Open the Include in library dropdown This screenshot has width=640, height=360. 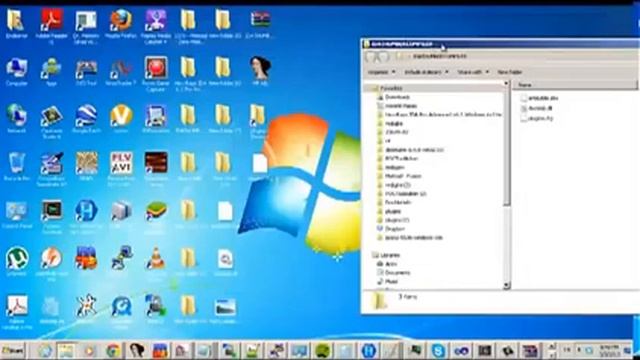[x=426, y=72]
